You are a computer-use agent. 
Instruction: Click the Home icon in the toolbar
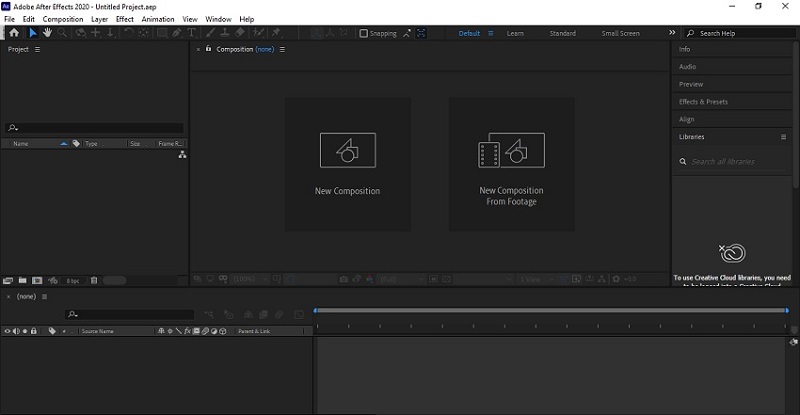[x=14, y=33]
